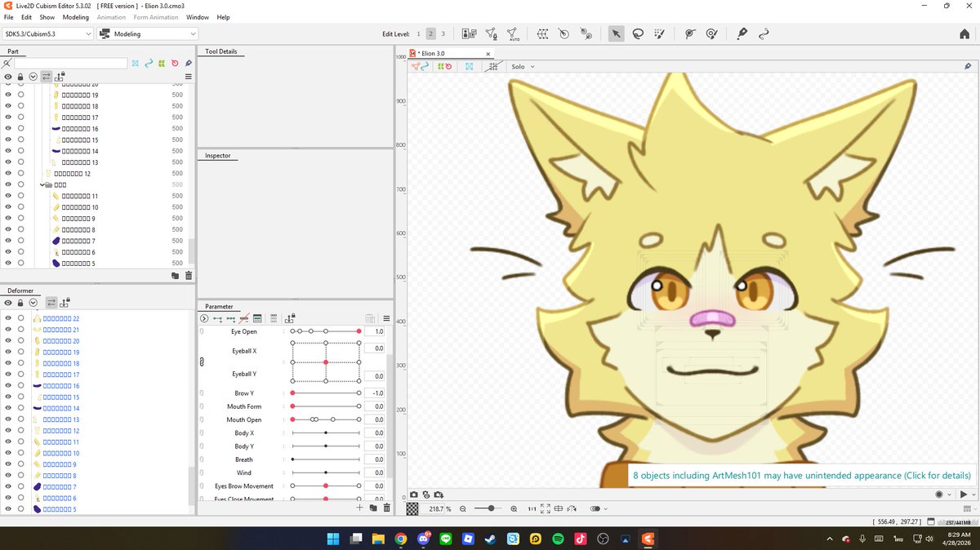Activate the Brush selection tool
The width and height of the screenshot is (980, 550).
coord(660,33)
